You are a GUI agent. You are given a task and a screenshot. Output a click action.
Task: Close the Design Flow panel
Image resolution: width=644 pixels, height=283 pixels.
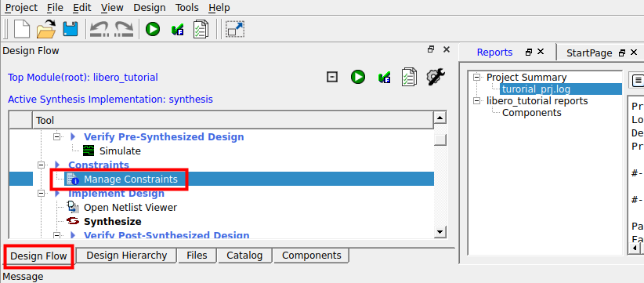(447, 49)
